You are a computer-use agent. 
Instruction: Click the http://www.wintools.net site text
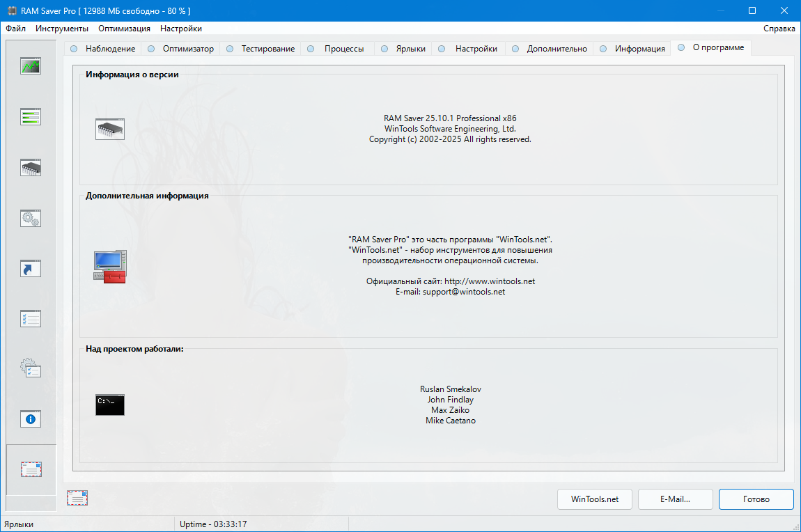click(490, 281)
